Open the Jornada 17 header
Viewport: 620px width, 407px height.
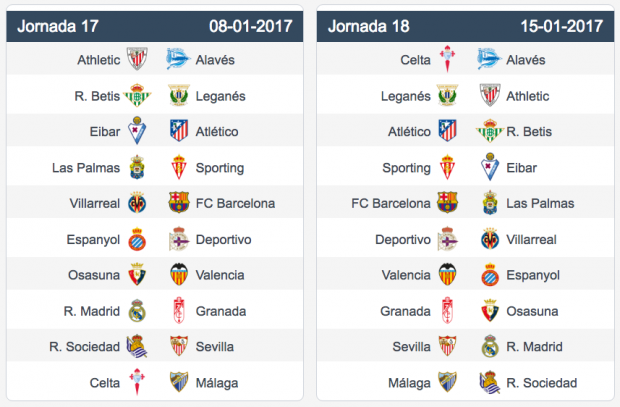(155, 27)
